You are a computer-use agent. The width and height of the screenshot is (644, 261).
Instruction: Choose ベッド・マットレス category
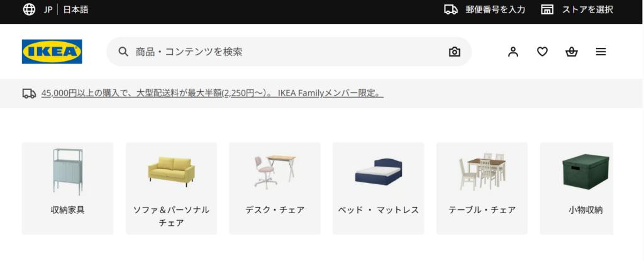378,188
